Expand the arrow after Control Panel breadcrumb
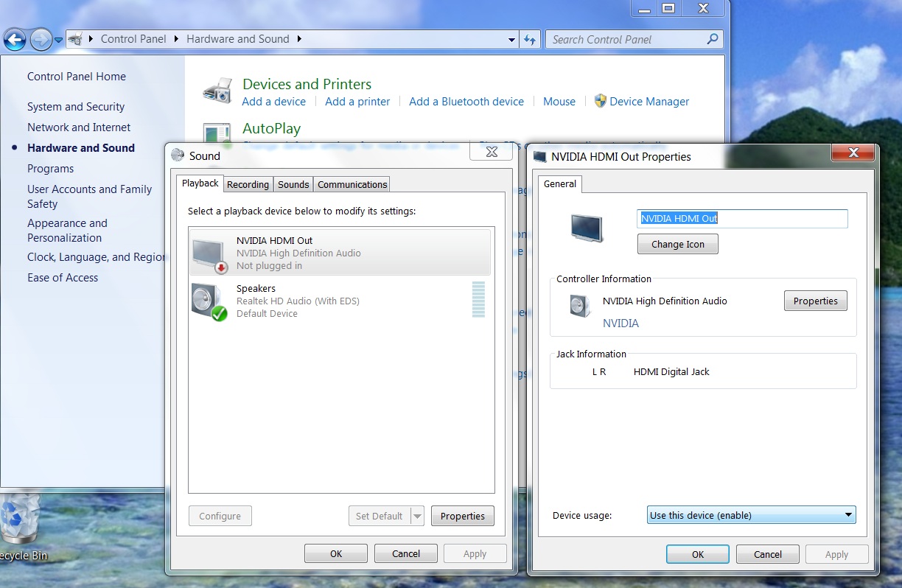The height and width of the screenshot is (588, 902). 177,39
